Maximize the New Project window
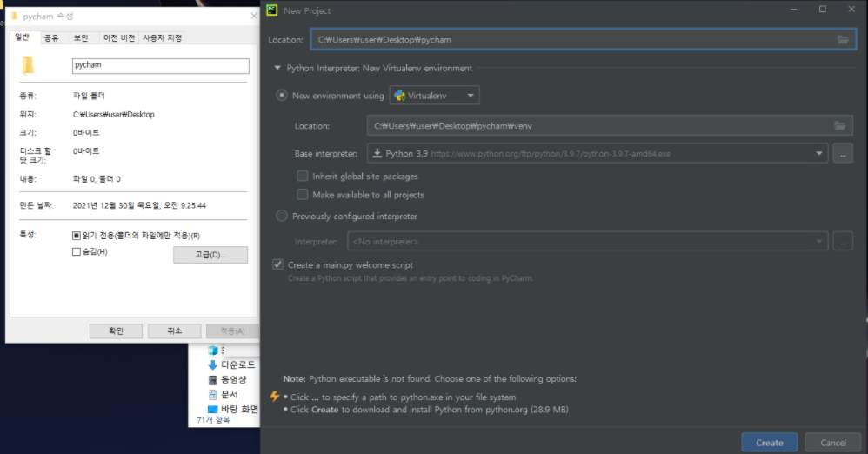 tap(823, 10)
